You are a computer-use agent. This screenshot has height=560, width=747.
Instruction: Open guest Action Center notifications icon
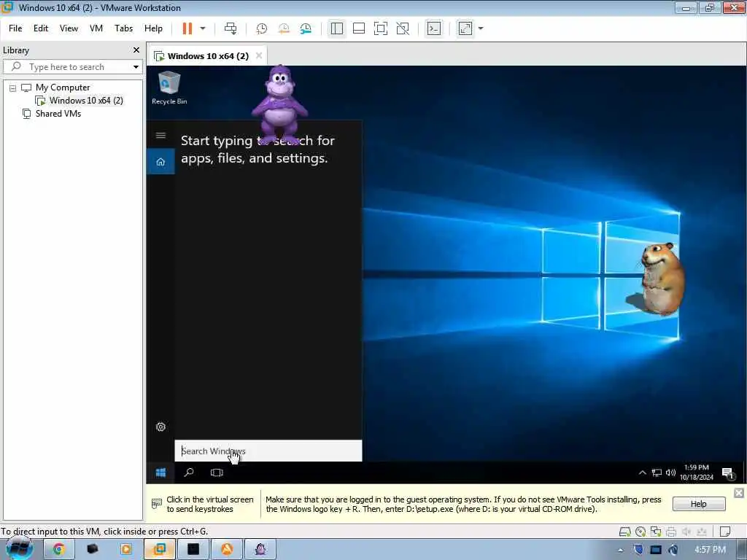728,472
